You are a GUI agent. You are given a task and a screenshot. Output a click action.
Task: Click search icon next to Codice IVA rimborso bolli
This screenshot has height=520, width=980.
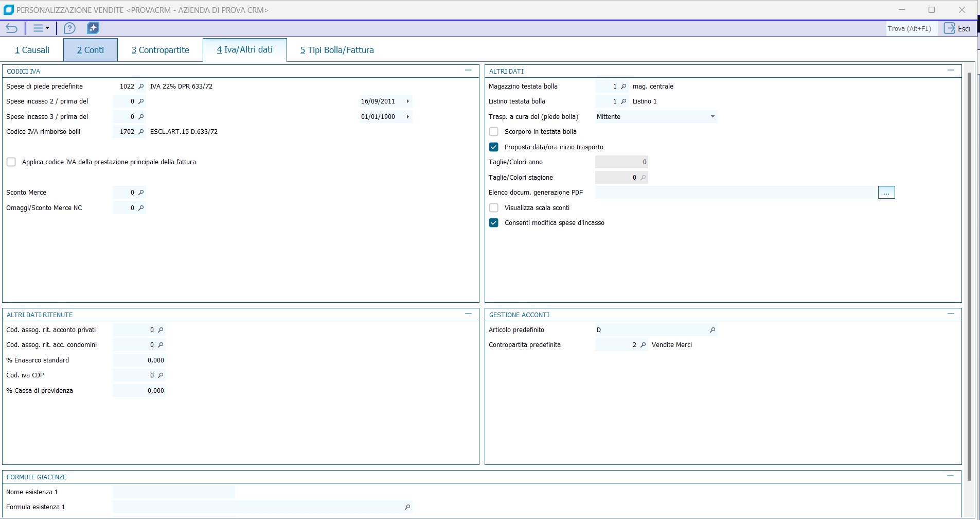(x=141, y=132)
